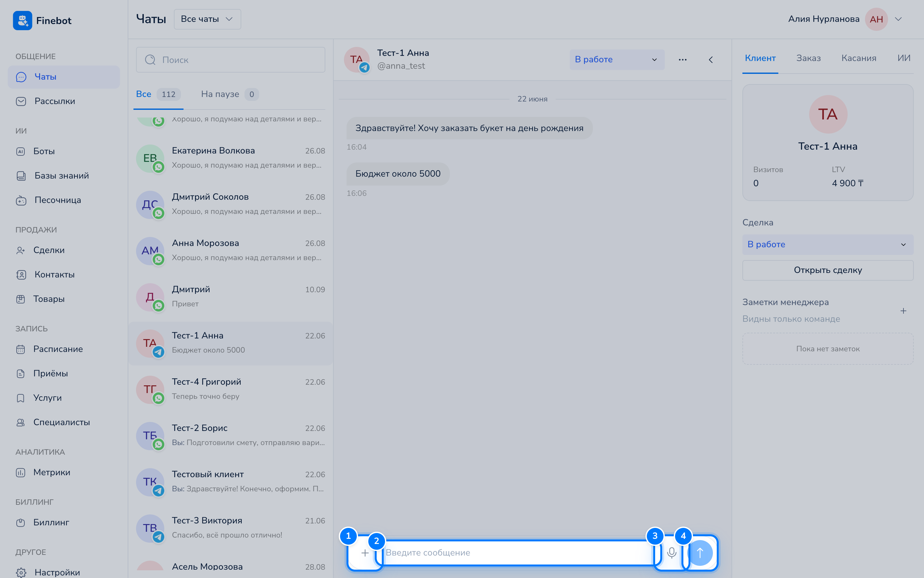Expand the Все чаты filter dropdown
This screenshot has height=578, width=924.
pos(207,19)
